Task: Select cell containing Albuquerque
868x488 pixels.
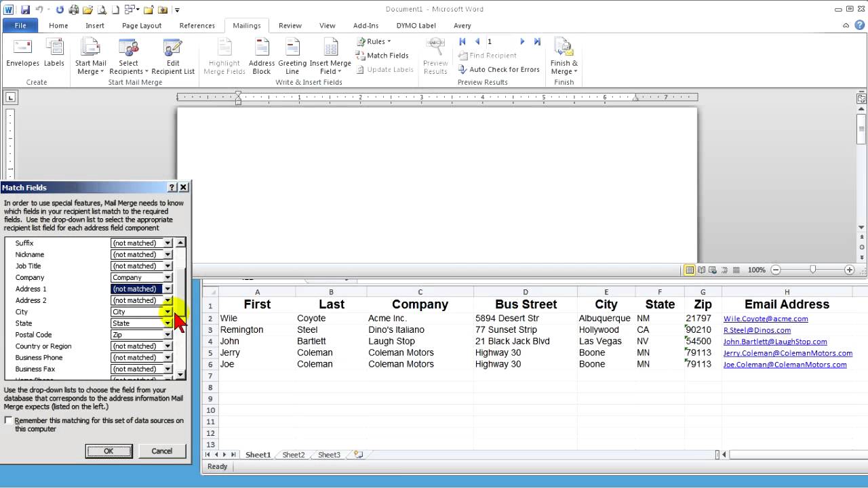Action: click(606, 319)
